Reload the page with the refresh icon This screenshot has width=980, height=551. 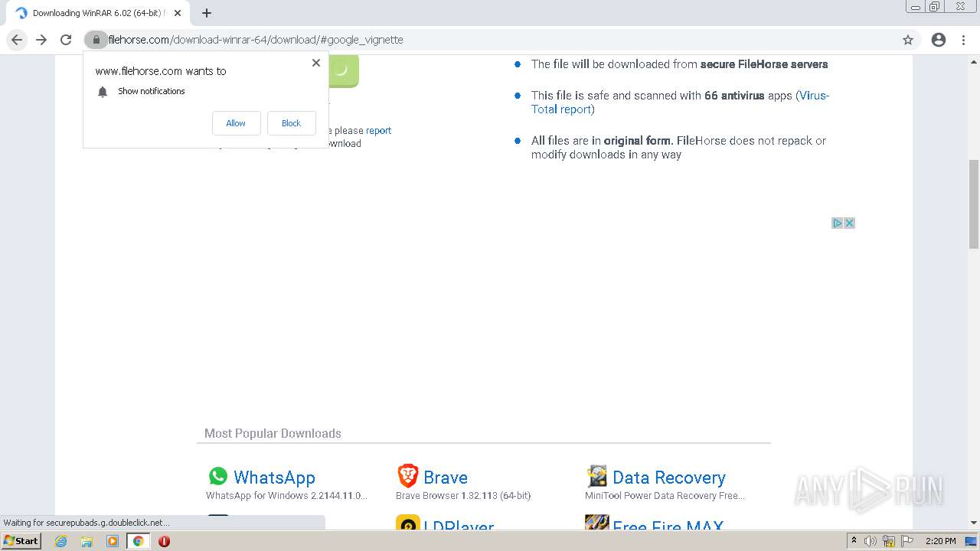66,40
